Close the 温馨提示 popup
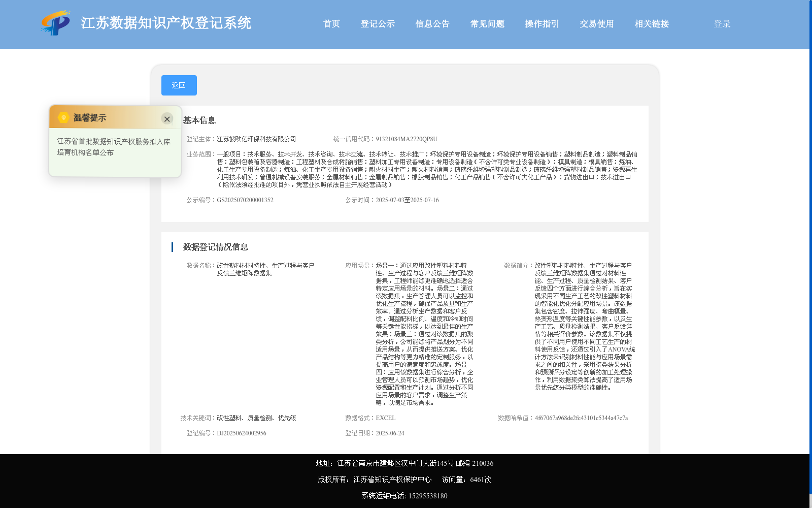 [x=167, y=119]
